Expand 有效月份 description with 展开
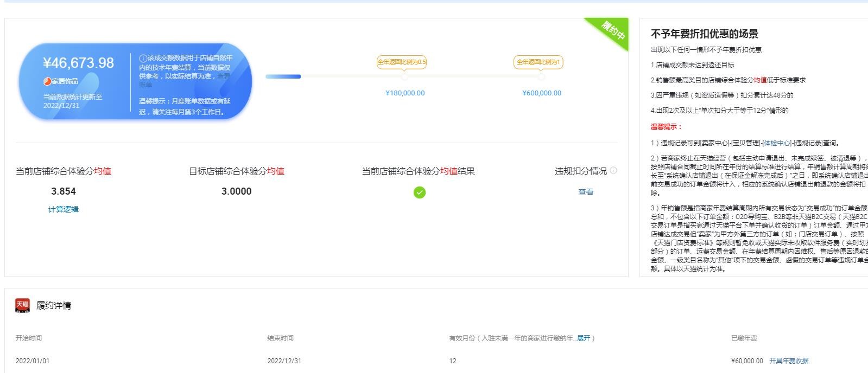 [584, 338]
